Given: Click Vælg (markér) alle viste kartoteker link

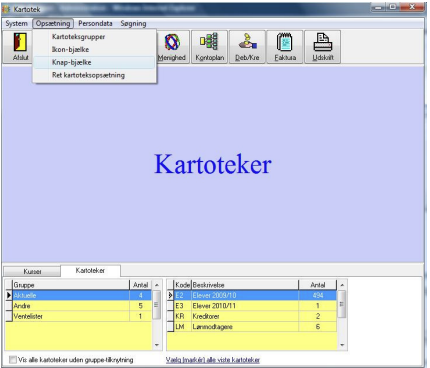Looking at the screenshot, I should [x=213, y=360].
